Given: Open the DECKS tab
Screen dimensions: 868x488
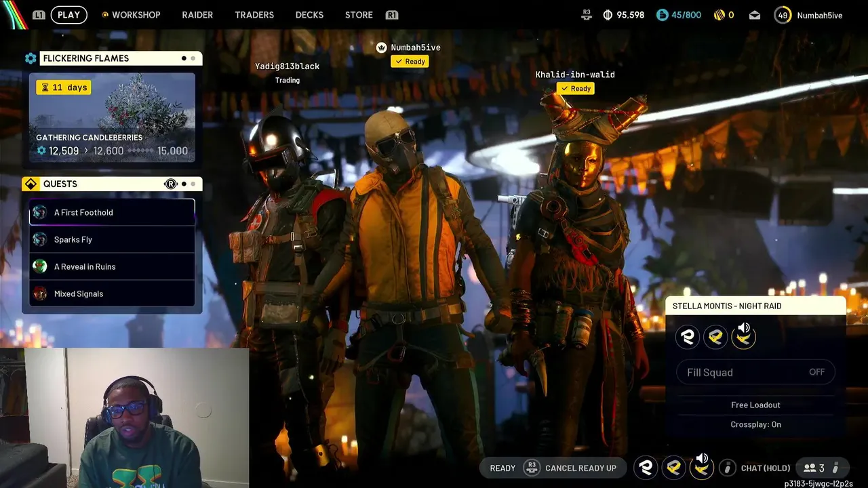Looking at the screenshot, I should click(309, 15).
